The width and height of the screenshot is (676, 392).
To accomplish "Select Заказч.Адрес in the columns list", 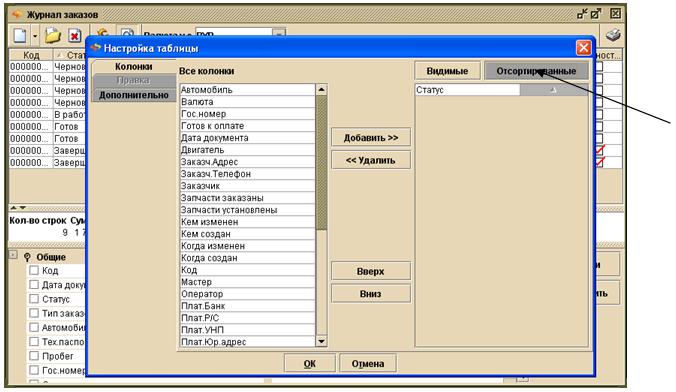I will (x=247, y=162).
